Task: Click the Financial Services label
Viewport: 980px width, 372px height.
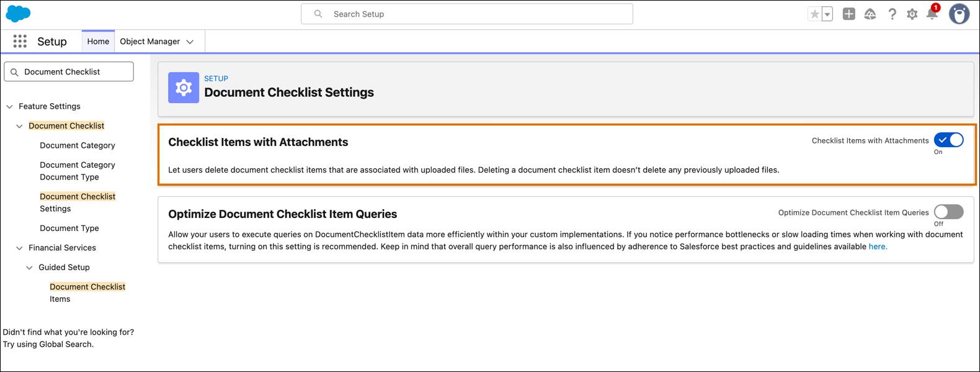Action: pos(62,248)
